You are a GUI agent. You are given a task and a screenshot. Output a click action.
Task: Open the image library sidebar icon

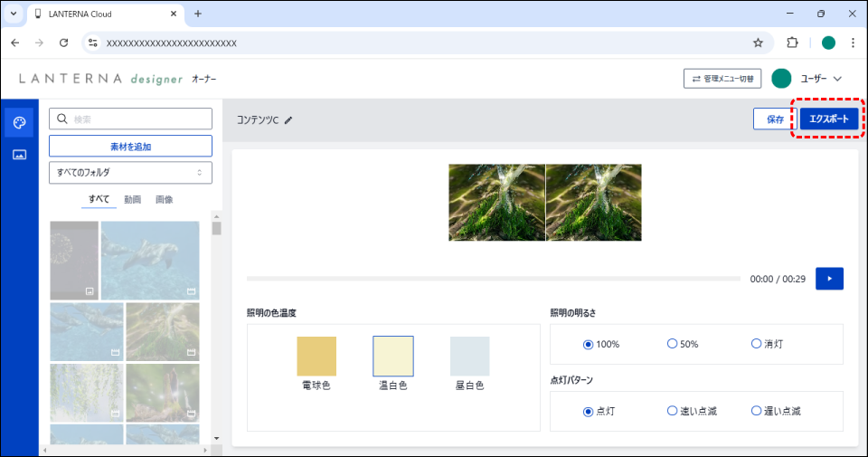[19, 155]
